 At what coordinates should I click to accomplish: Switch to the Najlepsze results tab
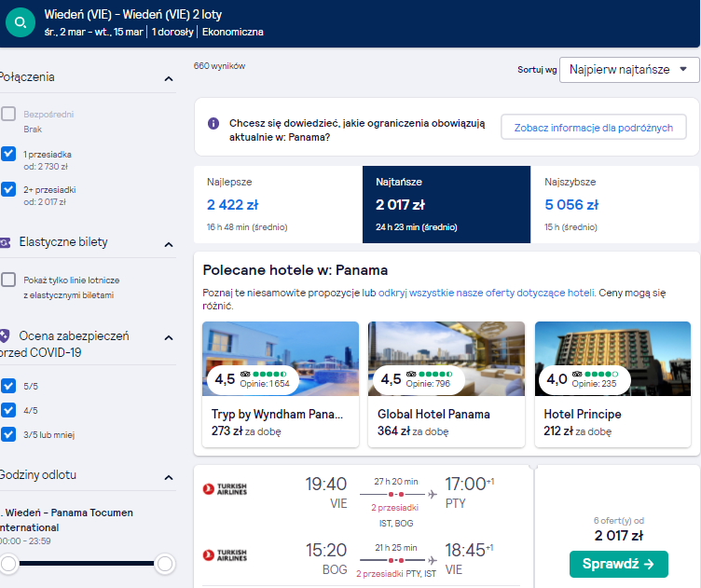278,205
